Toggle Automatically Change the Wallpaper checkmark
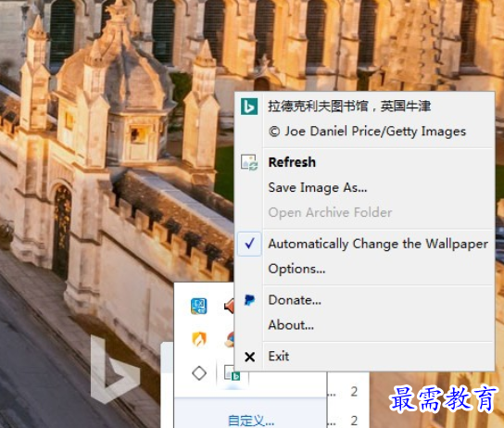Viewport: 504px width, 428px height. (x=249, y=244)
